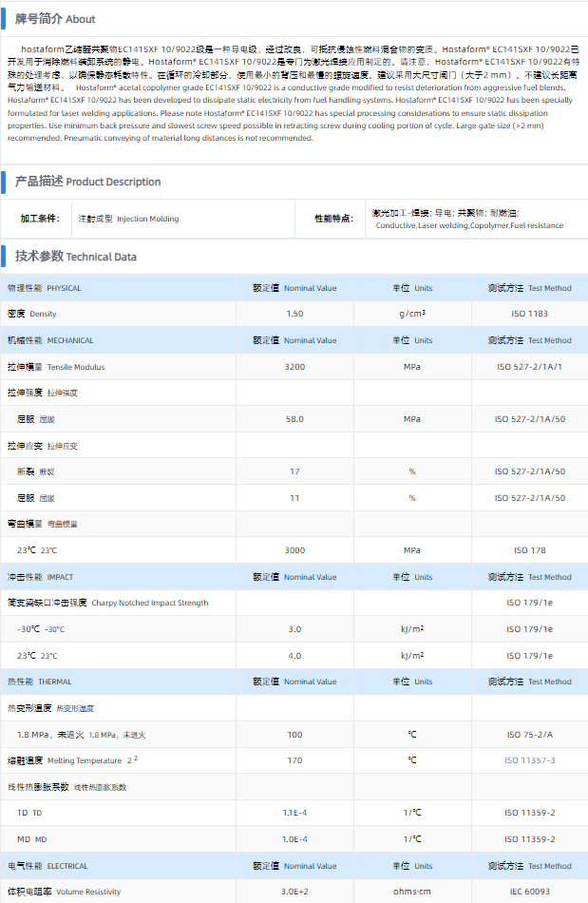Click Nominal Value header in PHYSICAL row

[294, 288]
